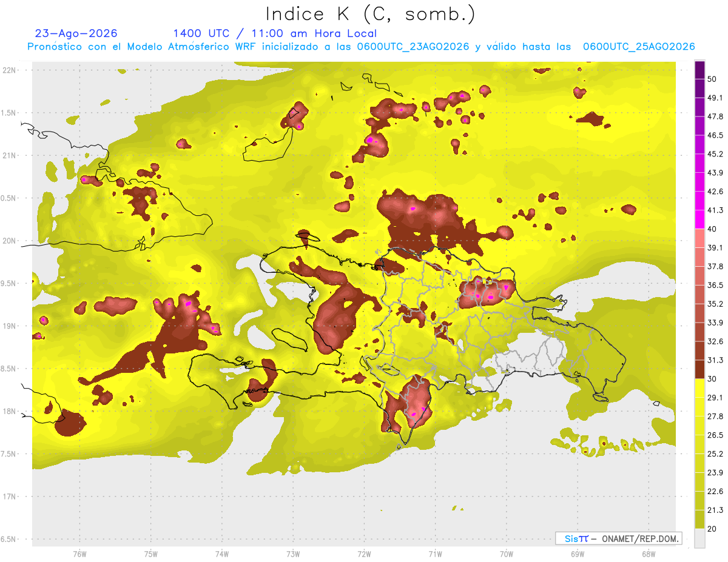Click the colorbar label "29.1"
The width and height of the screenshot is (728, 562).
click(x=715, y=397)
